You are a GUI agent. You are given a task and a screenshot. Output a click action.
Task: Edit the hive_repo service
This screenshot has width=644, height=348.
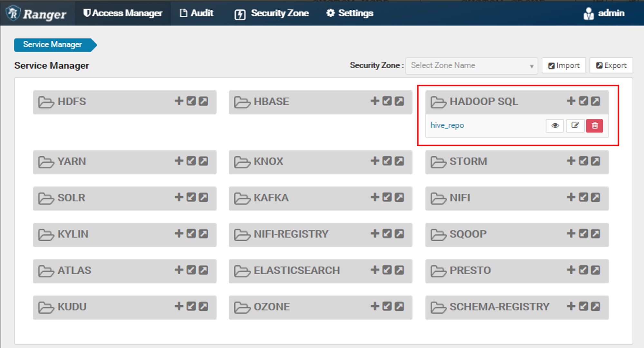(x=575, y=126)
